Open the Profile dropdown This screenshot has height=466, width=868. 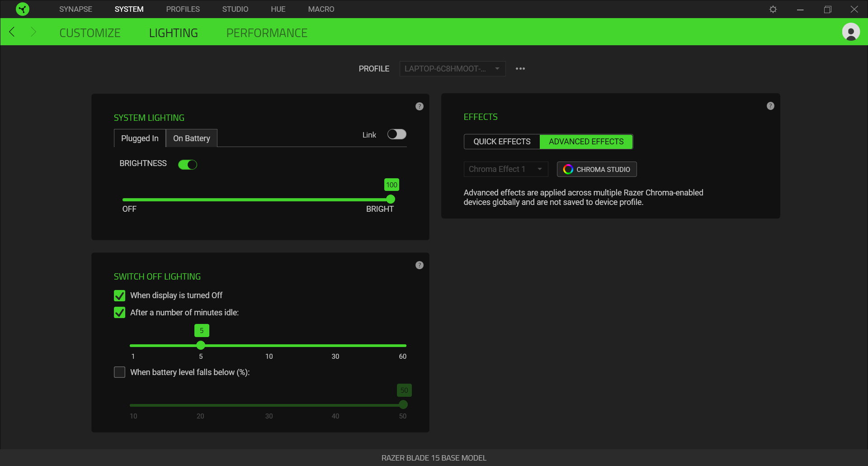click(x=453, y=69)
